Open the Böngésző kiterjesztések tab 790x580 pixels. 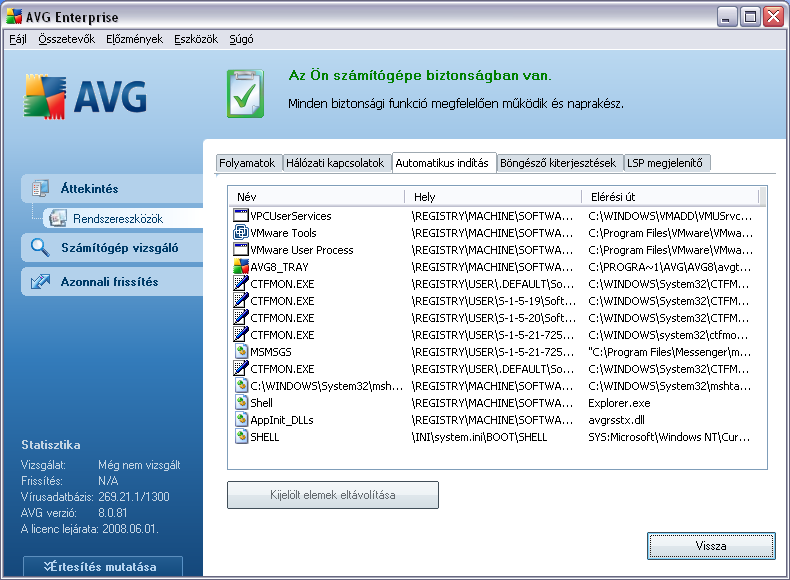pyautogui.click(x=558, y=163)
